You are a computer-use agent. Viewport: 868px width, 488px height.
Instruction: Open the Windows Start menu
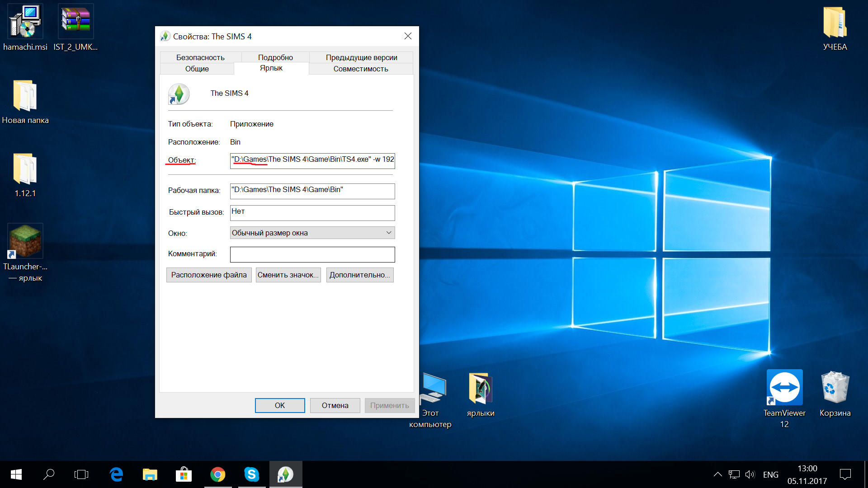point(16,474)
